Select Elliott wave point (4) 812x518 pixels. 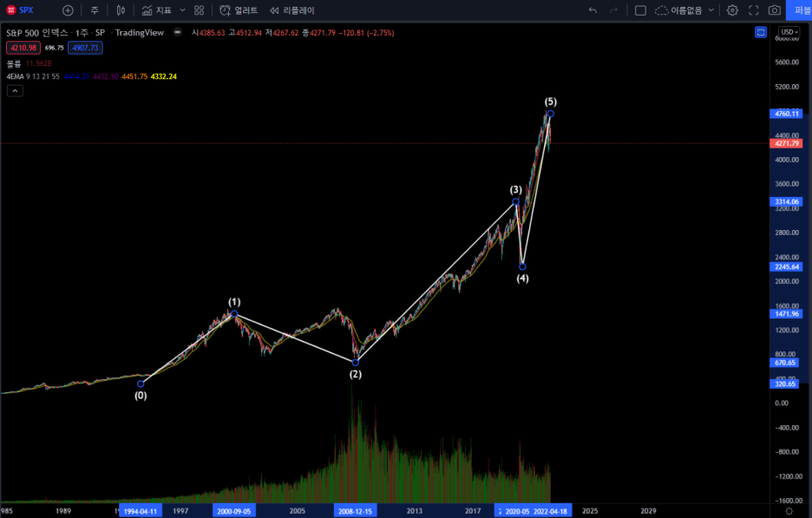pyautogui.click(x=522, y=266)
